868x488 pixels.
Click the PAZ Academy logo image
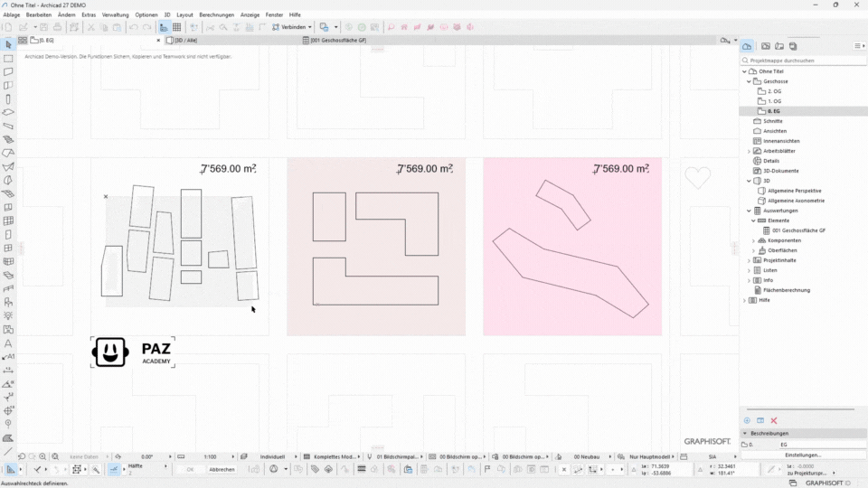[134, 352]
